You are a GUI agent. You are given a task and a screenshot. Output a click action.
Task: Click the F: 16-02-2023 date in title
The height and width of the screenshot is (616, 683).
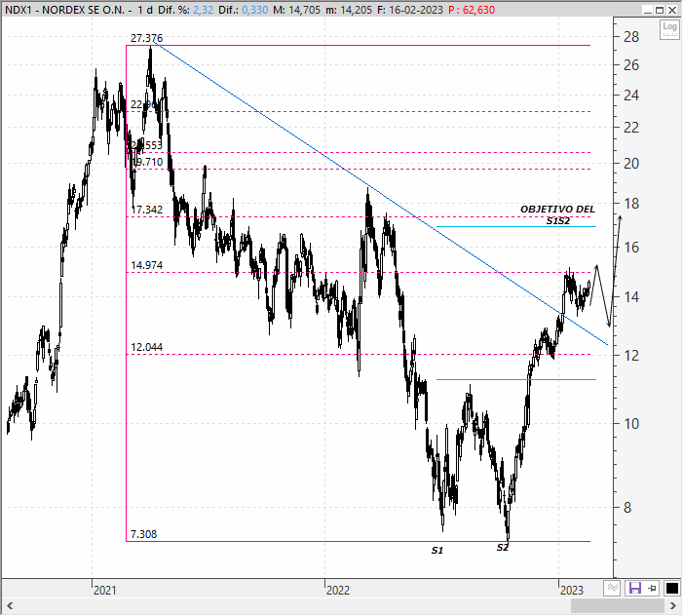[411, 10]
